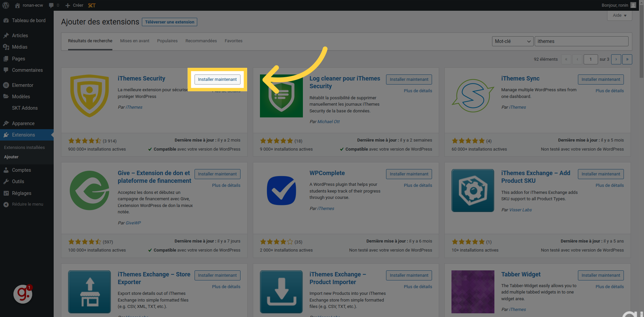Open author link Visser Labs under Add Product SKU

coord(520,210)
